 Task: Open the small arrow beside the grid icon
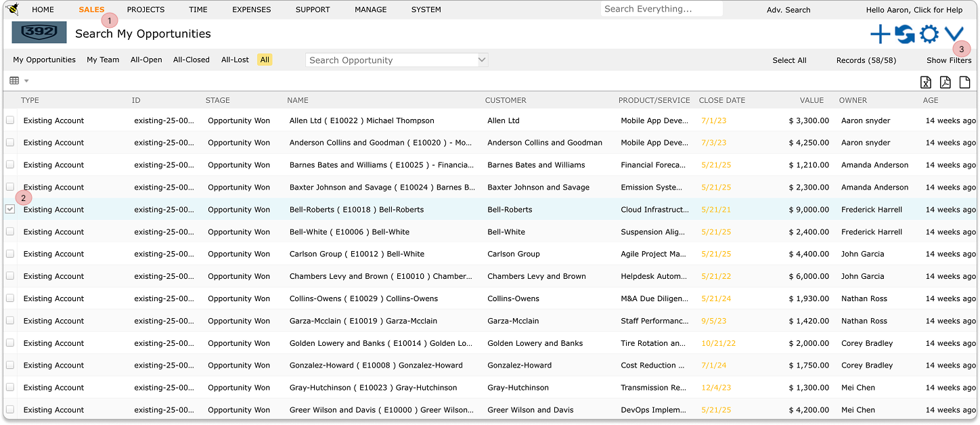click(26, 81)
